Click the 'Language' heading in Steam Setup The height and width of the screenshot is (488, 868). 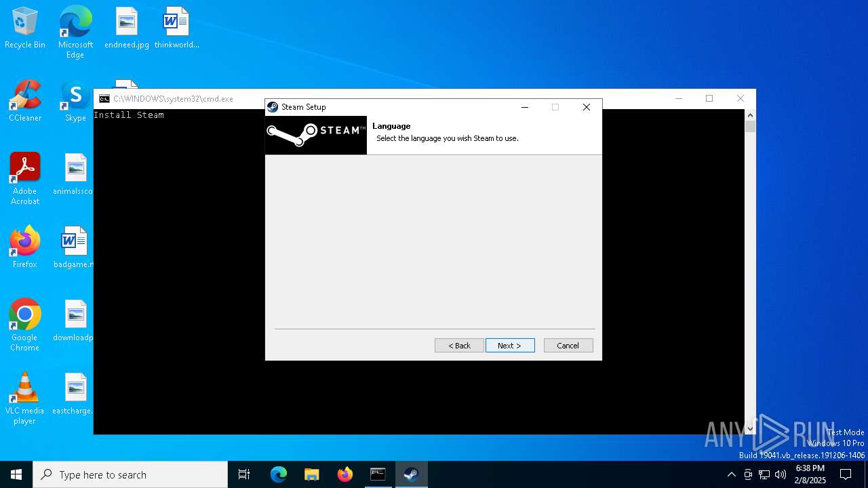coord(391,126)
